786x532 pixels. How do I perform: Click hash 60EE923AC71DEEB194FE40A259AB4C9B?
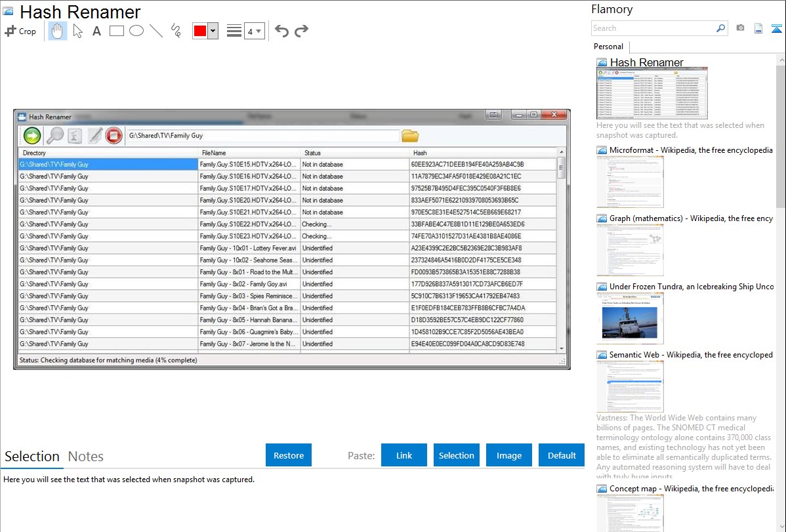click(467, 164)
